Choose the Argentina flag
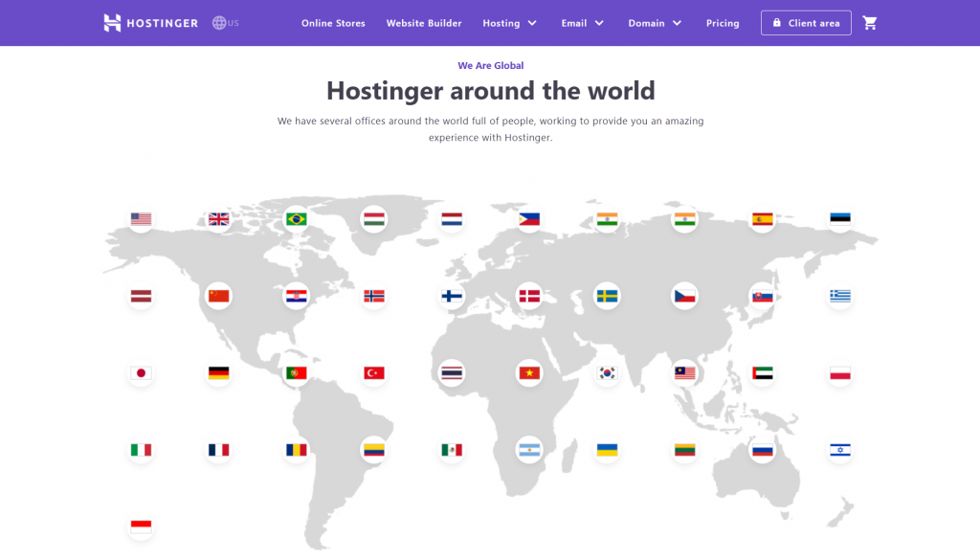This screenshot has width=980, height=559. coord(529,450)
